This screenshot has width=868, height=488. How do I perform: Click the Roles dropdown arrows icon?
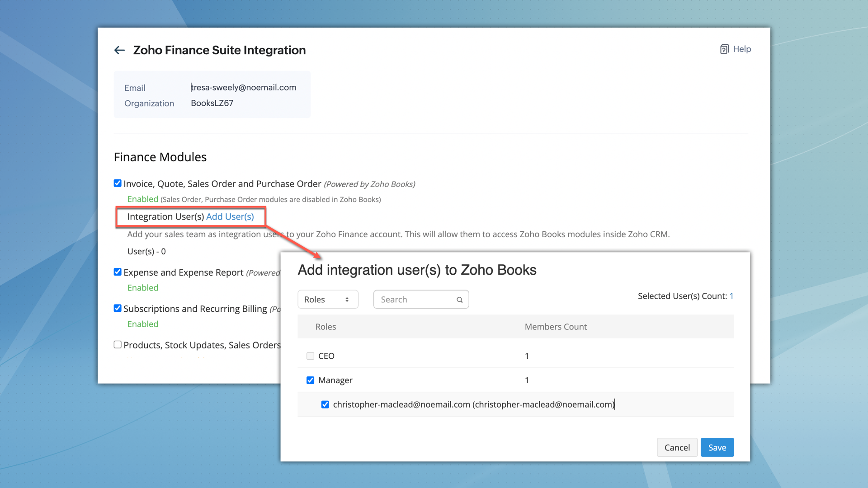click(x=347, y=300)
